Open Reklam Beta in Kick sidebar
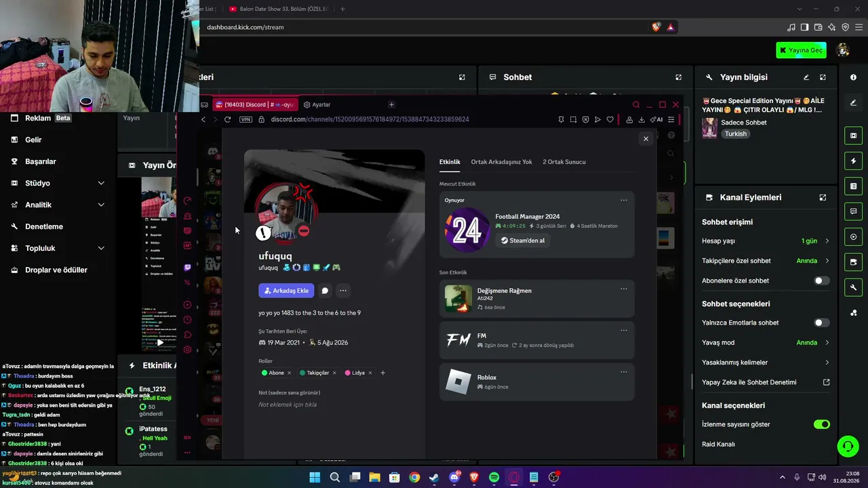868x488 pixels. tap(47, 118)
